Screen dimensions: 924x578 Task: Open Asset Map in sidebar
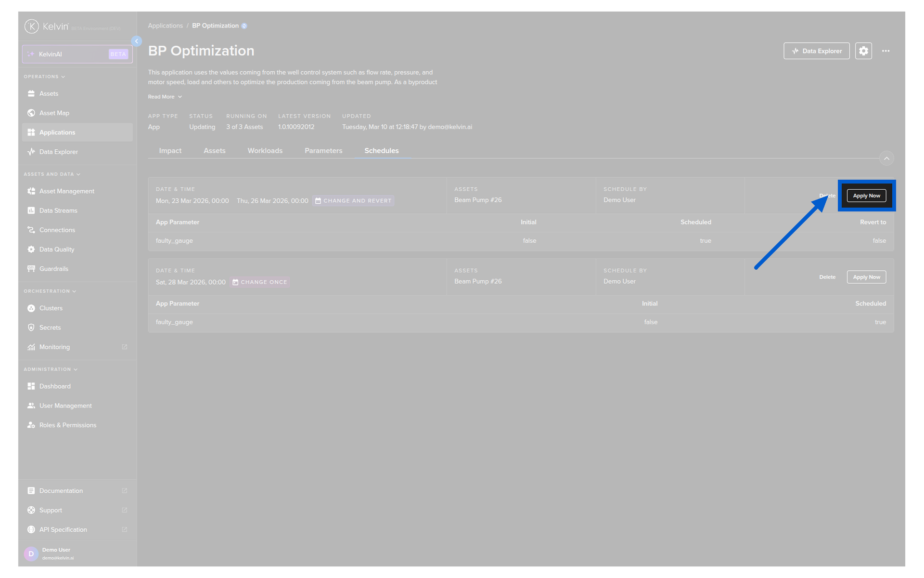(x=54, y=113)
